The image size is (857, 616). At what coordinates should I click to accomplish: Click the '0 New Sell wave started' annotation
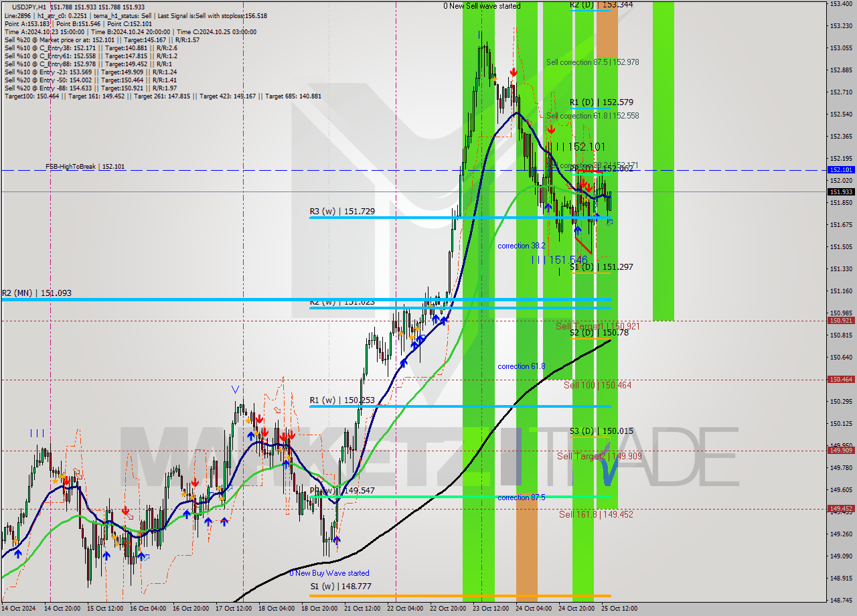(x=481, y=6)
